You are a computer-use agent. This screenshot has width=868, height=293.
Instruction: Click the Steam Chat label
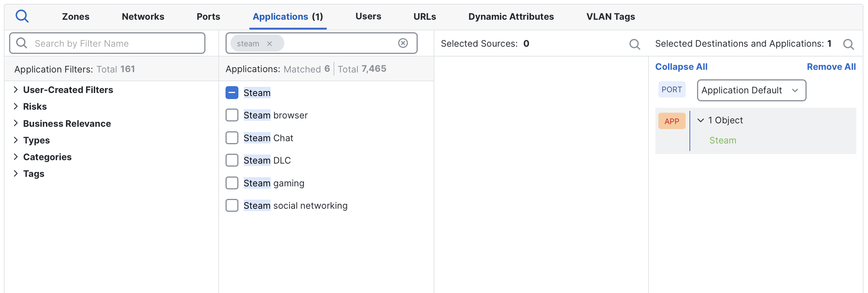coord(268,138)
